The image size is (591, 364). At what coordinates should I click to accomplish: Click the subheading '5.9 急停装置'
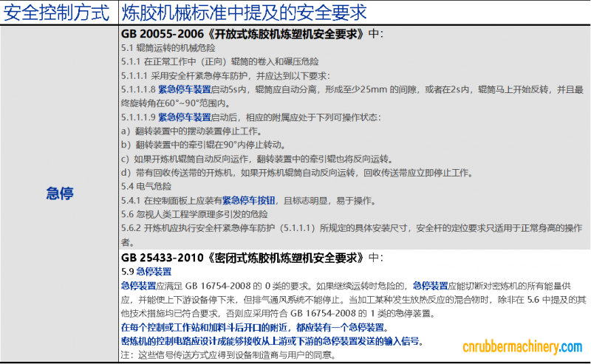pos(146,271)
